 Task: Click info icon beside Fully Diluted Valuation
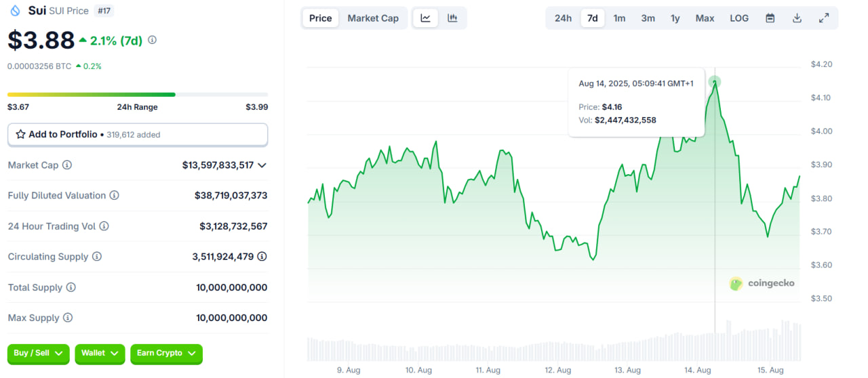coord(115,196)
